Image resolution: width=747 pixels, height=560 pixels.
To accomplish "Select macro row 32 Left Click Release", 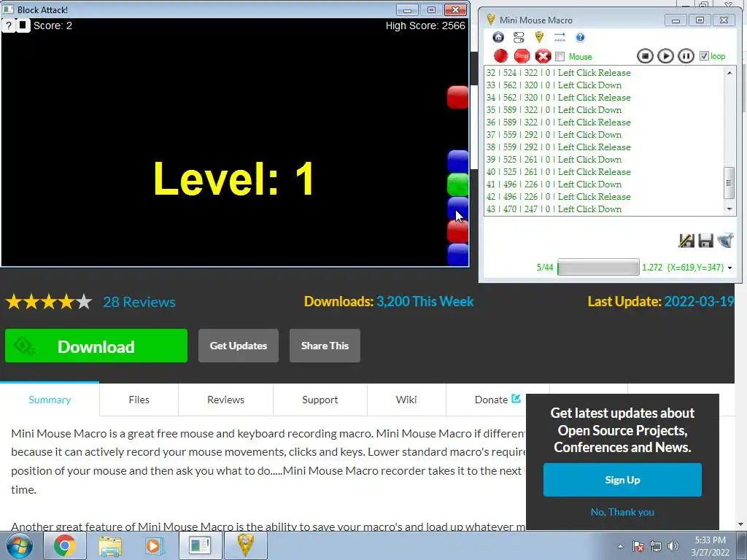I will [x=558, y=73].
